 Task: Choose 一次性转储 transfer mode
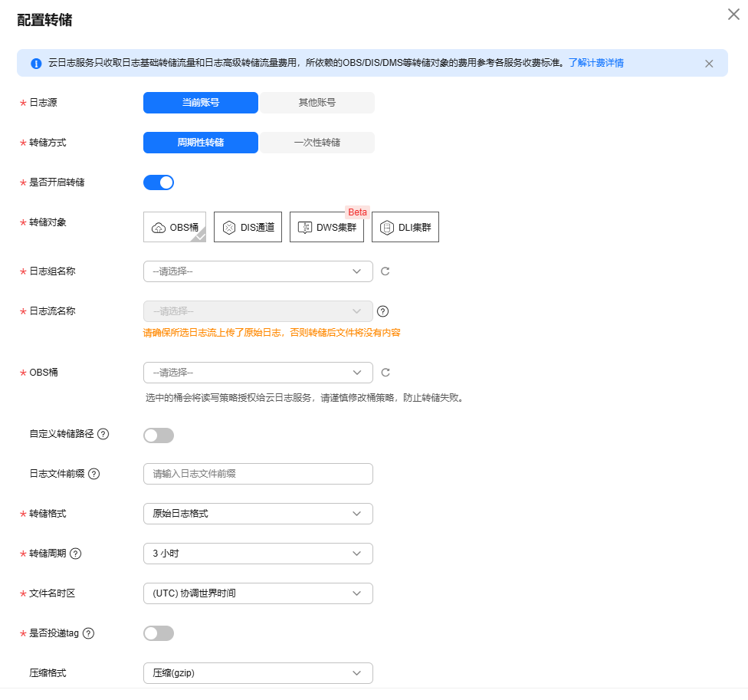317,143
